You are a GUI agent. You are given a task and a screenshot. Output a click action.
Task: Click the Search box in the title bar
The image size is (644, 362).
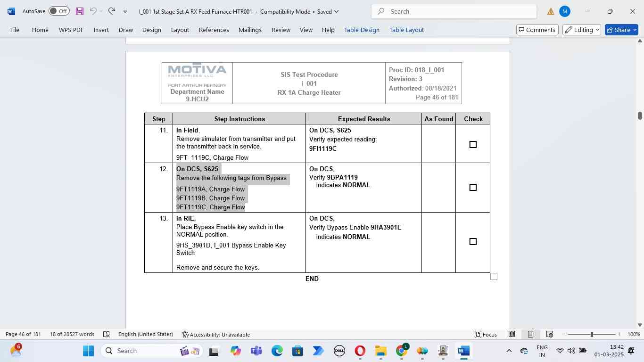[x=454, y=11]
